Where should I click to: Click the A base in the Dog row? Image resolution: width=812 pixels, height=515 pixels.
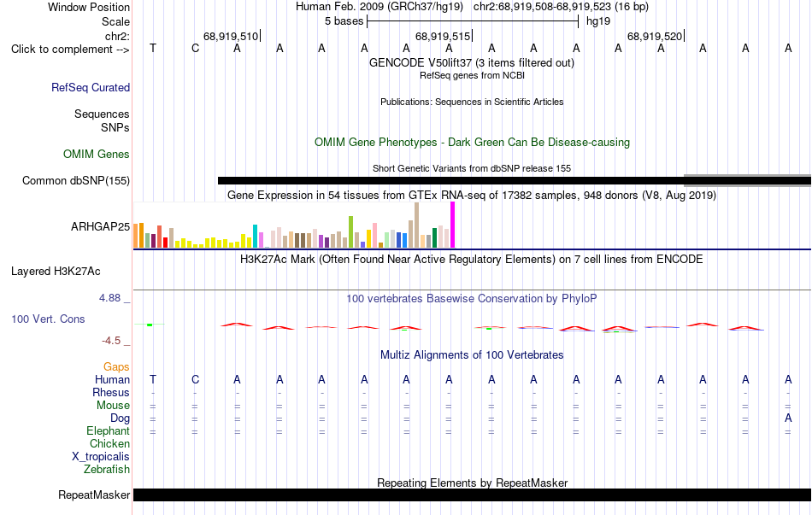(788, 418)
